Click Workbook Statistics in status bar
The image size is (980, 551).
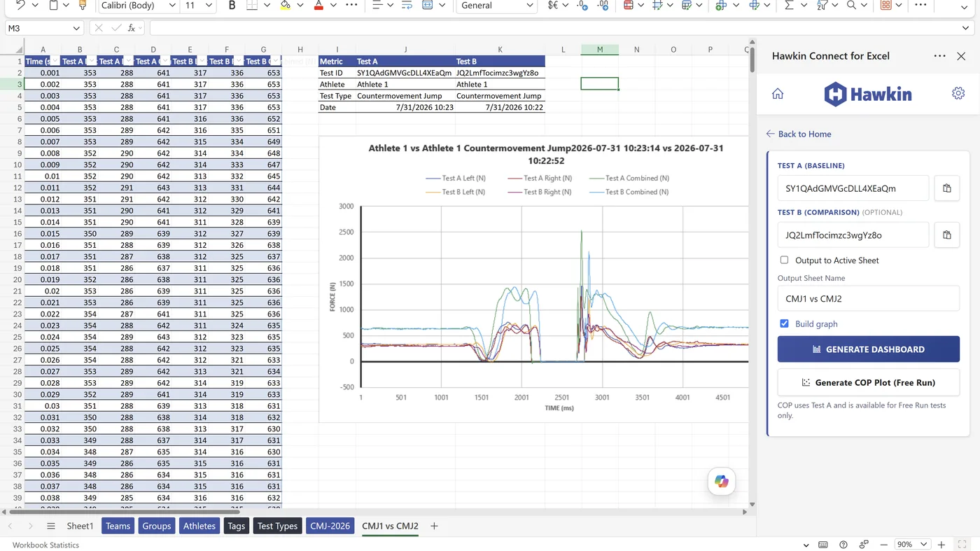click(x=45, y=545)
